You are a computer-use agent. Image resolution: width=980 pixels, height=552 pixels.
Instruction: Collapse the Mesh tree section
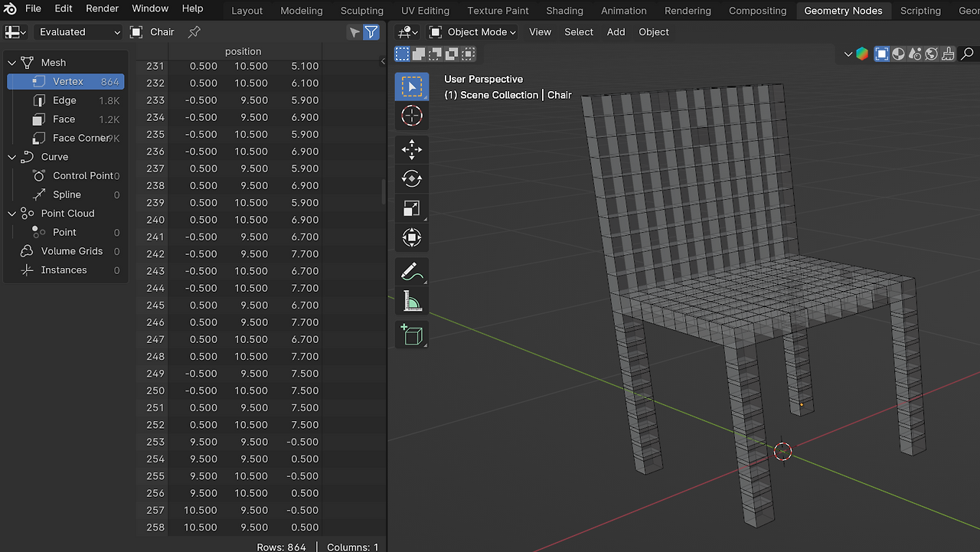pyautogui.click(x=12, y=63)
